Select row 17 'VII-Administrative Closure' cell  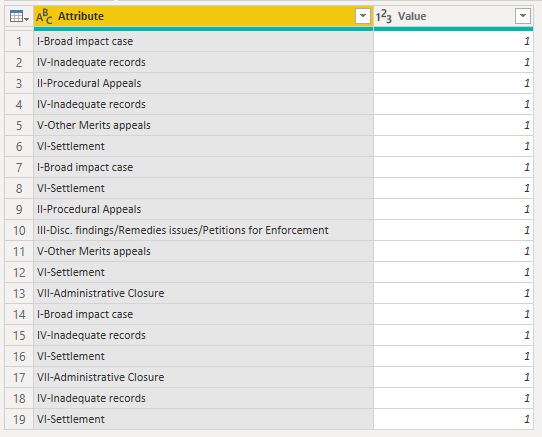tap(204, 377)
